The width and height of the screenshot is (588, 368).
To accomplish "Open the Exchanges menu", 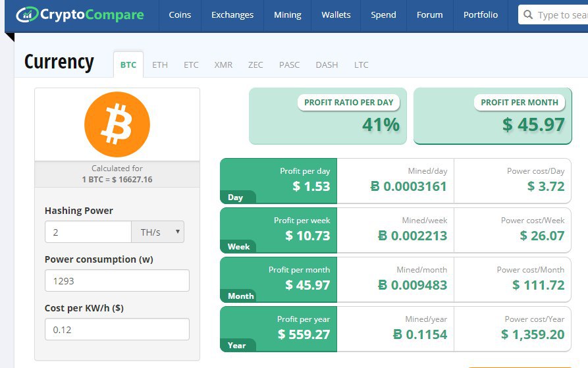I will click(x=232, y=15).
